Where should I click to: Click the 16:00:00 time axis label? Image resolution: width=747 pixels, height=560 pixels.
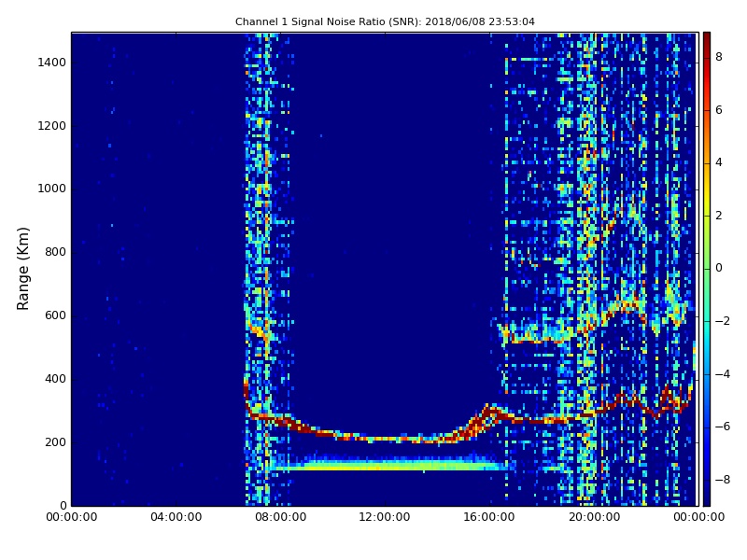pos(489,517)
